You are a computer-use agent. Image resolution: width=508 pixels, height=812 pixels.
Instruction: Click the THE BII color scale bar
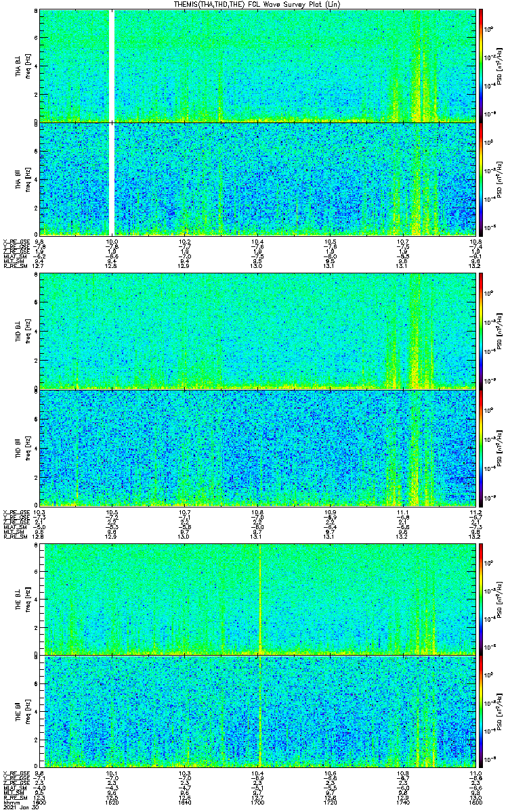[x=482, y=713]
